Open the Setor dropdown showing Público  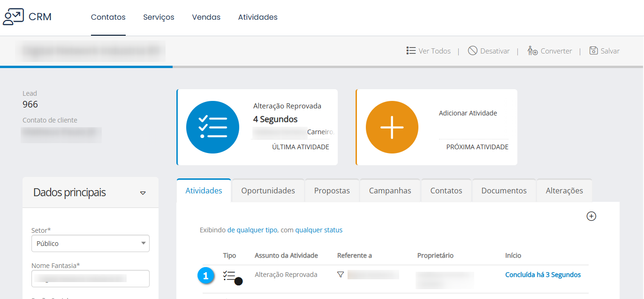90,244
